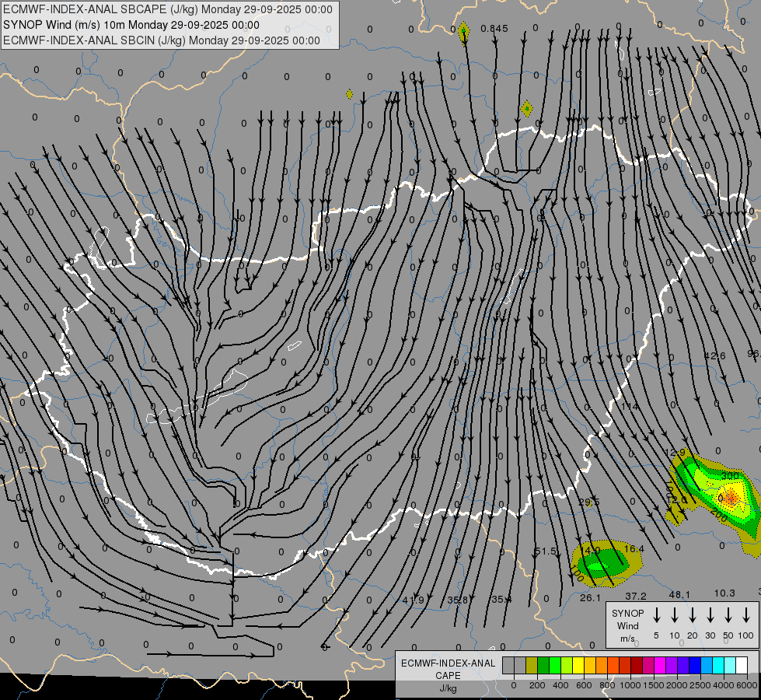
Task: Click the 6000 tick label on color scale
Action: pos(747,685)
